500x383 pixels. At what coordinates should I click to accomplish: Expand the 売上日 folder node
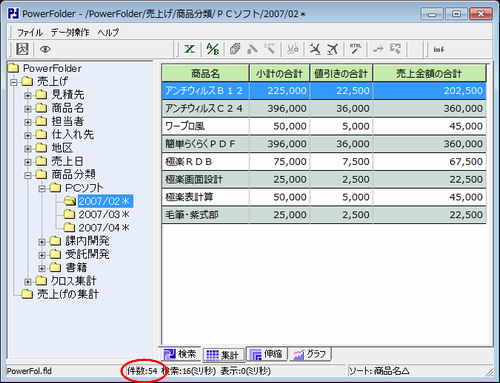(x=28, y=162)
